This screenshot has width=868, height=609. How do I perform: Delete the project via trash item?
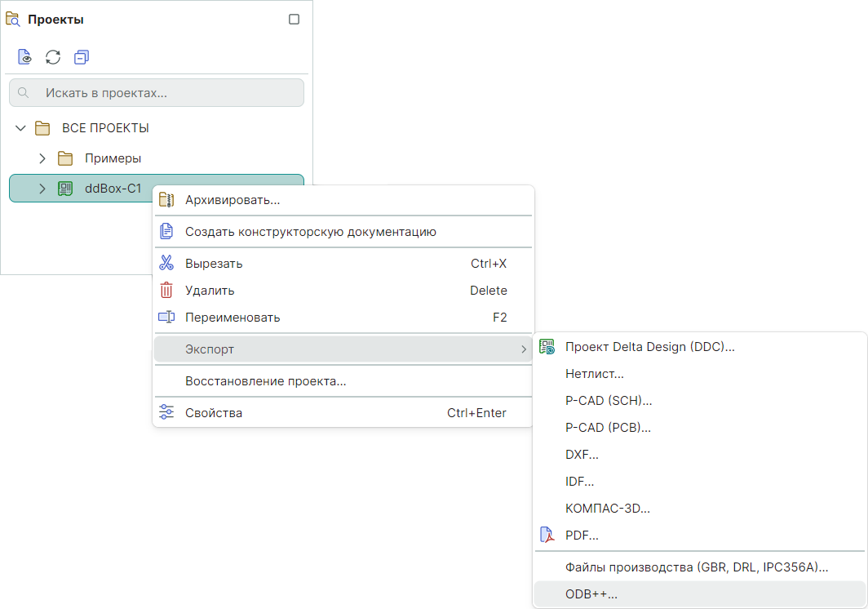(x=210, y=291)
